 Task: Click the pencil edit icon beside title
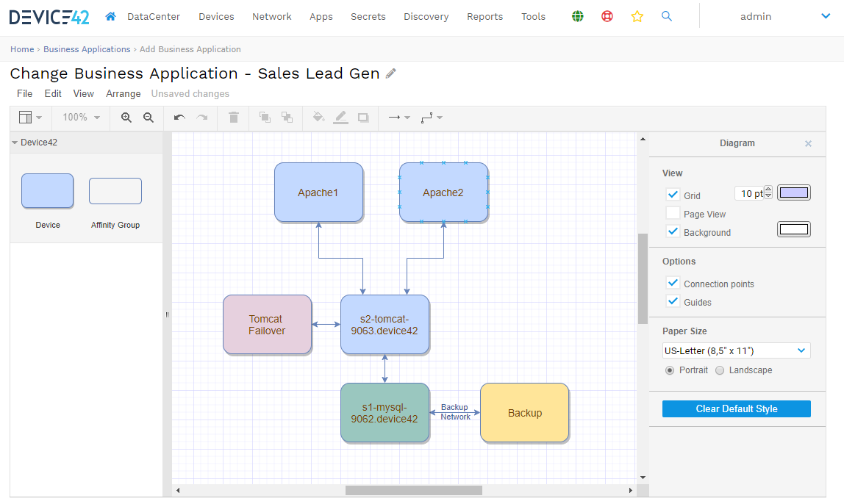pyautogui.click(x=391, y=73)
